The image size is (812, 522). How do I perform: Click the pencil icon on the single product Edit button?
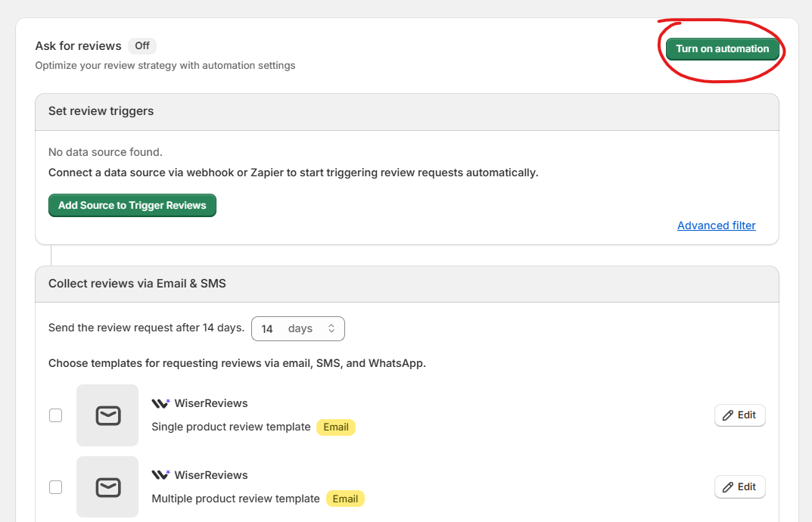[729, 415]
